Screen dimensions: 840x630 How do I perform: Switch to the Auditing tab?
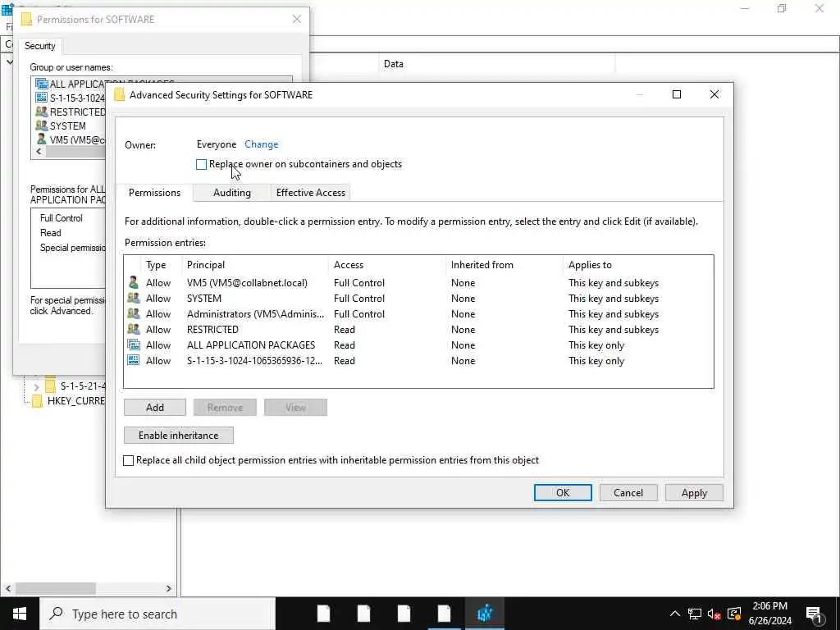pos(232,193)
